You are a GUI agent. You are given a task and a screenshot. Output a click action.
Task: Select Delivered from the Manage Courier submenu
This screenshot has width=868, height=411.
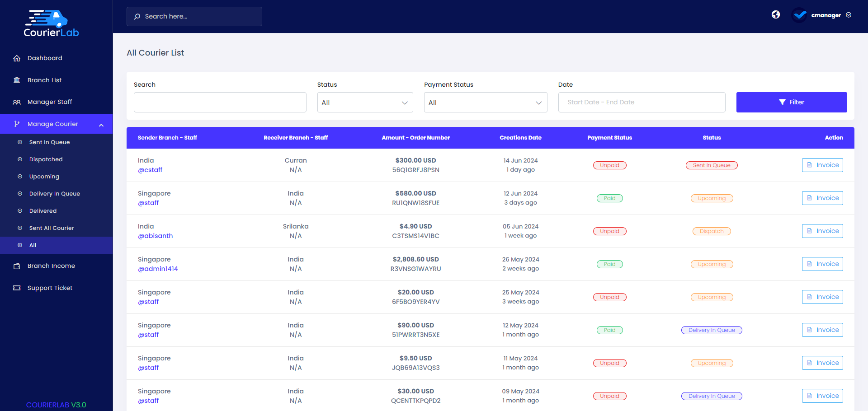pos(43,210)
